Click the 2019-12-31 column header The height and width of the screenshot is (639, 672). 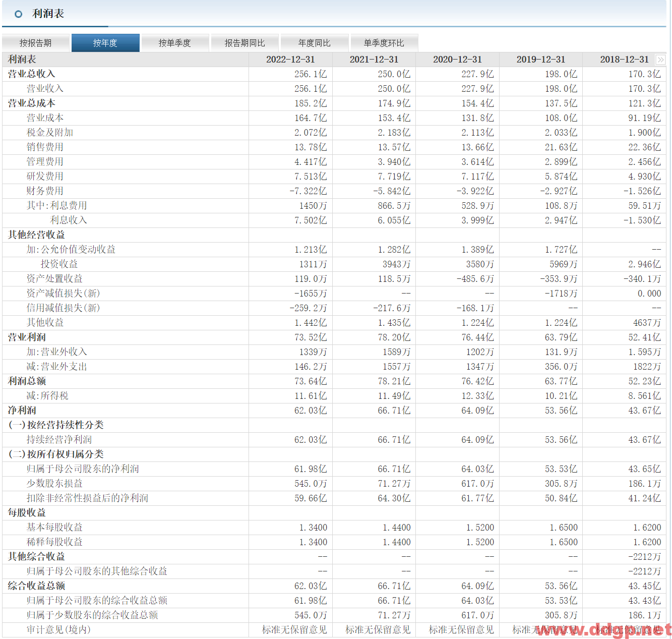coord(541,60)
